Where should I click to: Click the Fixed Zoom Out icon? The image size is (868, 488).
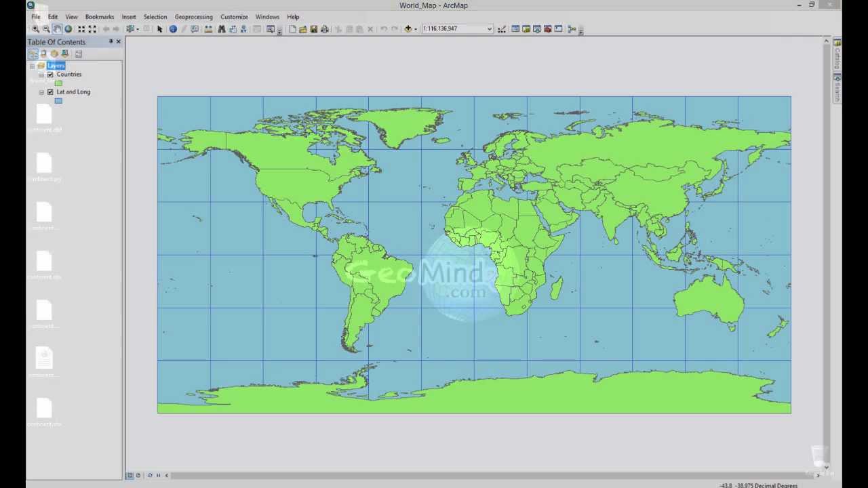pos(92,28)
